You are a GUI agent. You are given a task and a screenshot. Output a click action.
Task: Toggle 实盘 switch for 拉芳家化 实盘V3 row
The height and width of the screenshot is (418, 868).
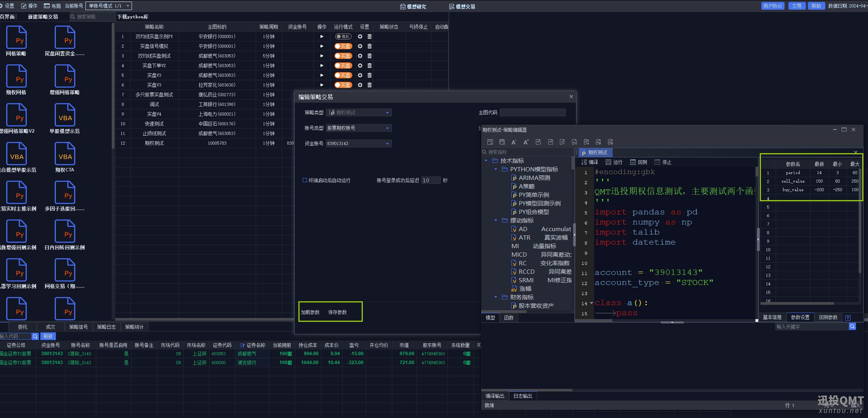343,85
